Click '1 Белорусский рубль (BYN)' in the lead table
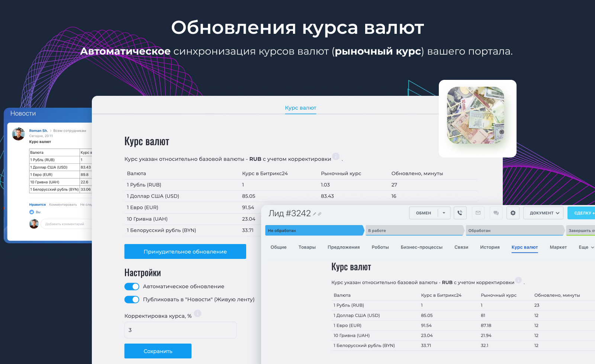 [364, 345]
